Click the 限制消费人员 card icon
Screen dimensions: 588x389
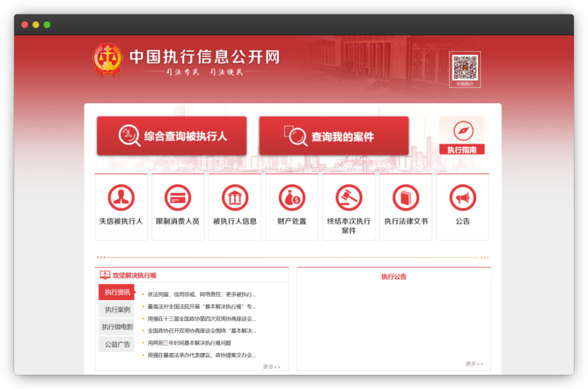(178, 197)
